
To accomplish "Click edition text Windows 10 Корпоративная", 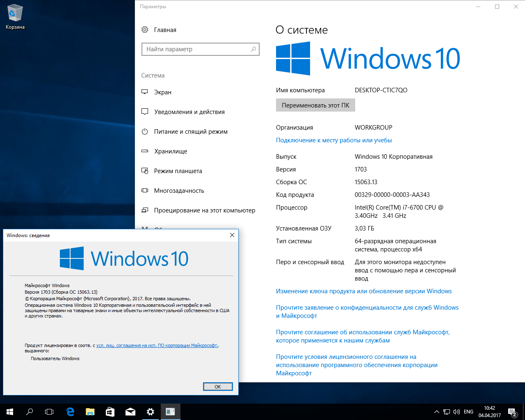I will click(394, 157).
